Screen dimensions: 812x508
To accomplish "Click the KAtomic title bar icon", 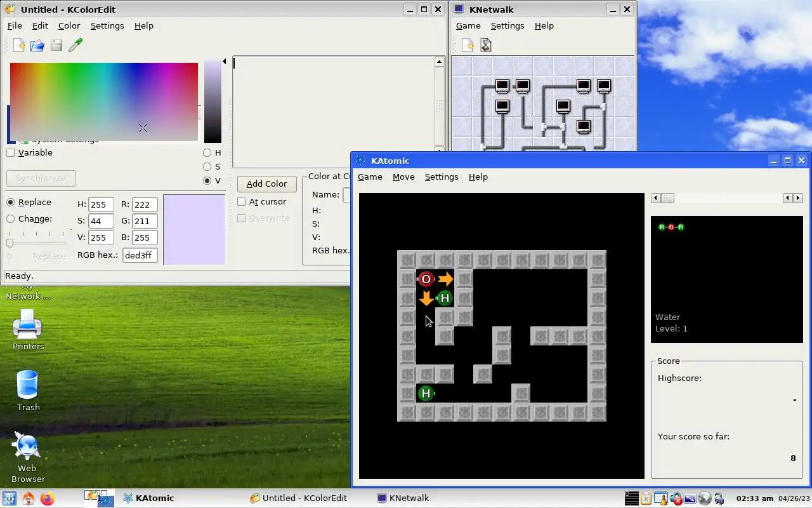I will tap(360, 161).
